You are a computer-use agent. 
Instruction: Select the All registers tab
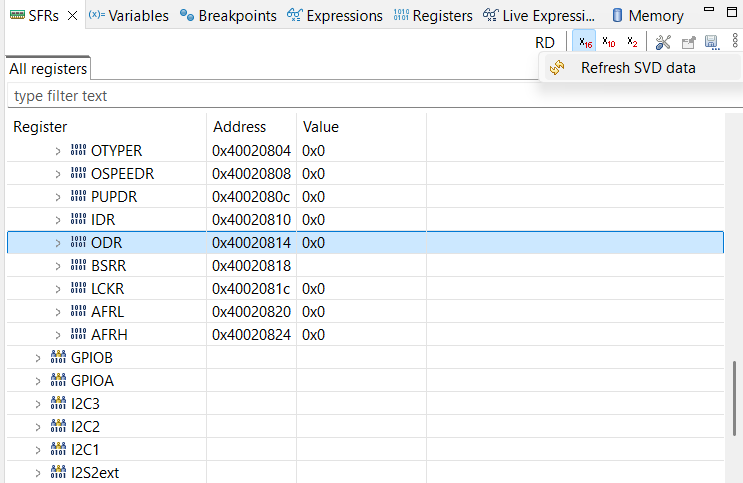[48, 69]
